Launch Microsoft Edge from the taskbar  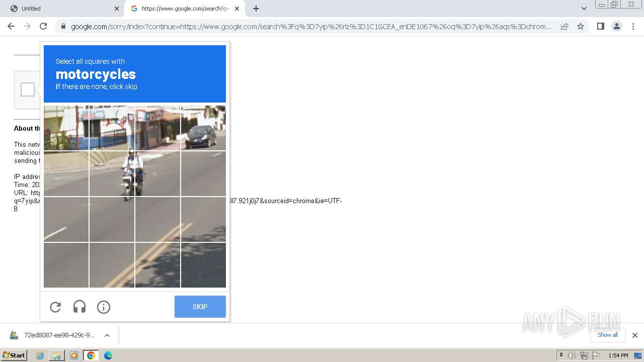point(108,355)
